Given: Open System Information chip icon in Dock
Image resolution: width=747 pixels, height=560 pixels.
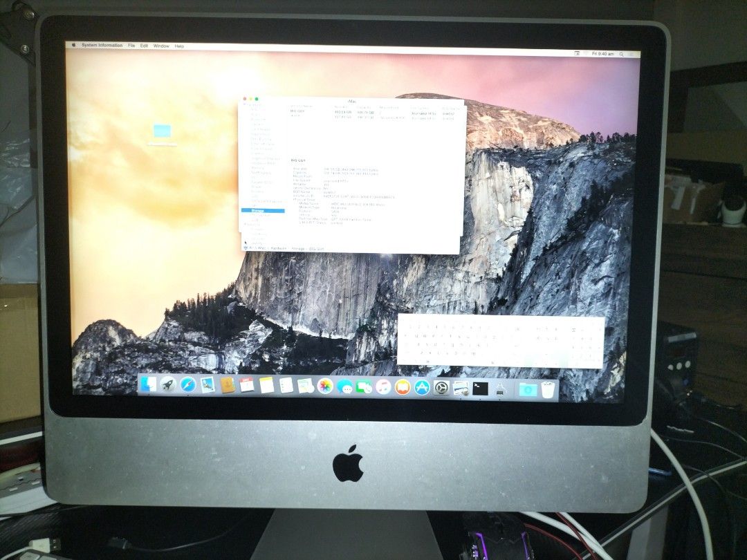Looking at the screenshot, I should (500, 389).
